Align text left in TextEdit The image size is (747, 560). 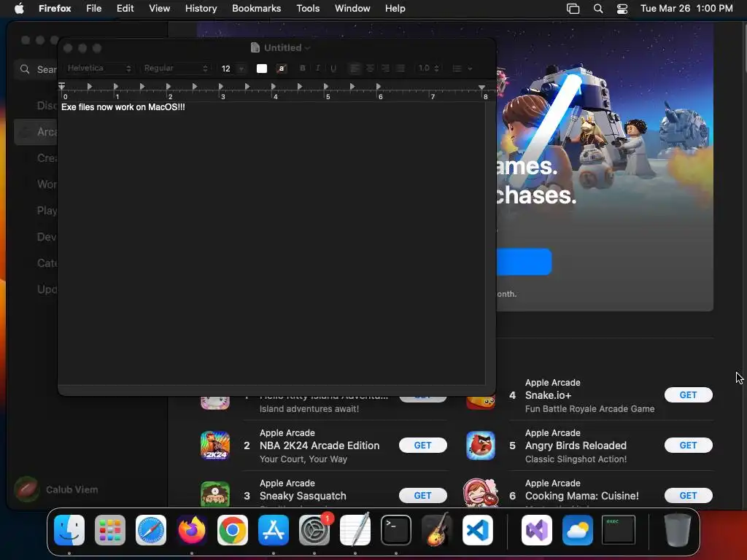point(355,69)
